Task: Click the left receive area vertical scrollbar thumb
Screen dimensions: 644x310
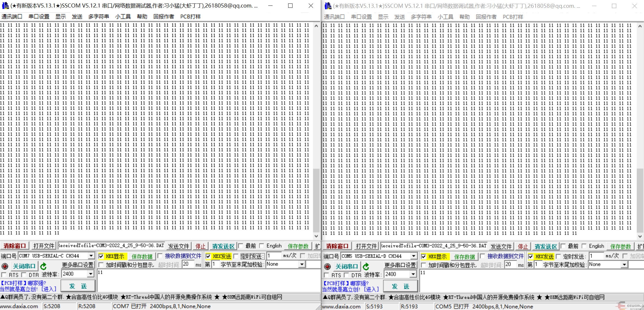Action: (x=316, y=201)
